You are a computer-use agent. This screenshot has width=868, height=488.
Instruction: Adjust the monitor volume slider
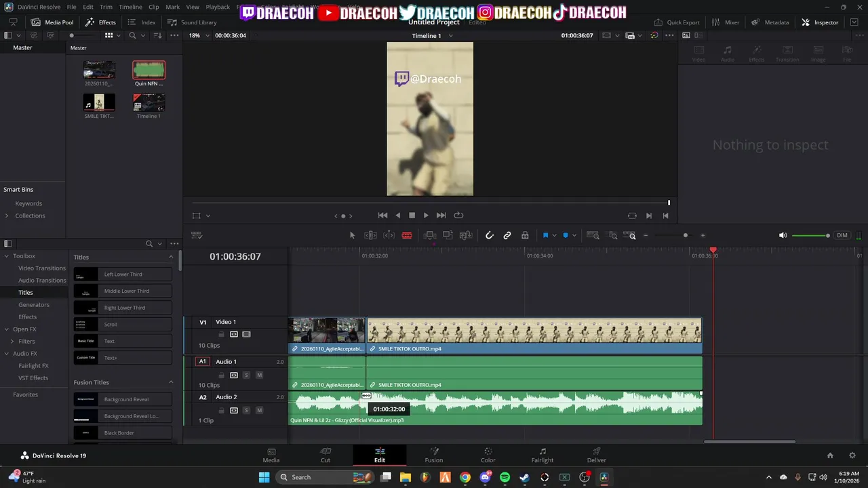810,235
